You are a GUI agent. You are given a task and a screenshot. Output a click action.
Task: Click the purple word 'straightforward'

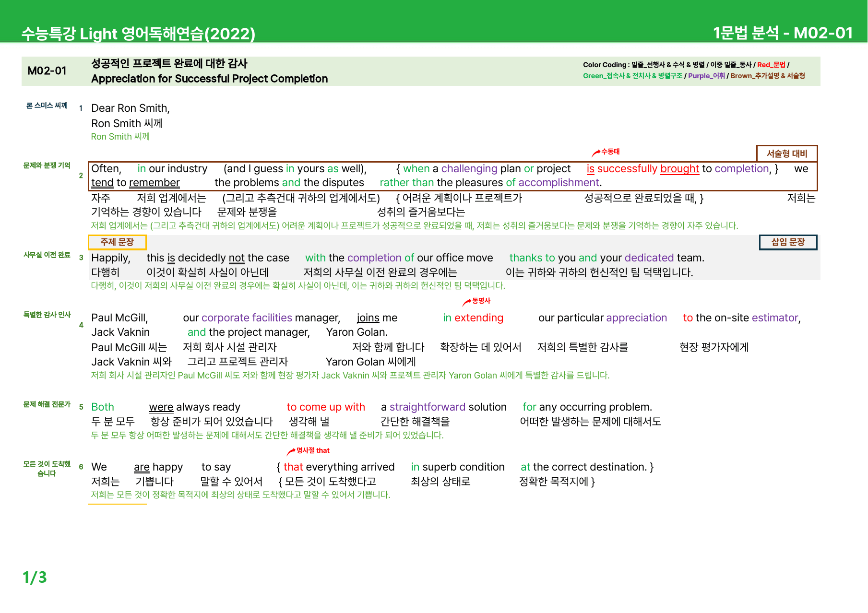point(428,407)
